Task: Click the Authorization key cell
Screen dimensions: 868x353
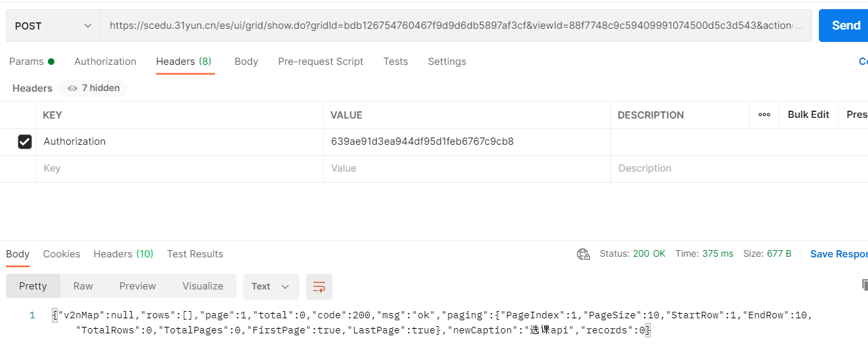Action: click(x=180, y=141)
